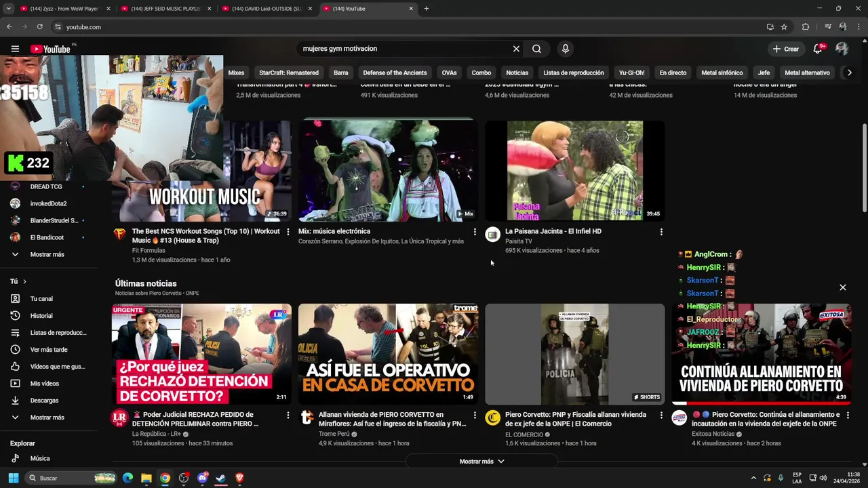The height and width of the screenshot is (488, 868).
Task: Expand Mostrar más under Tú section
Action: 47,418
